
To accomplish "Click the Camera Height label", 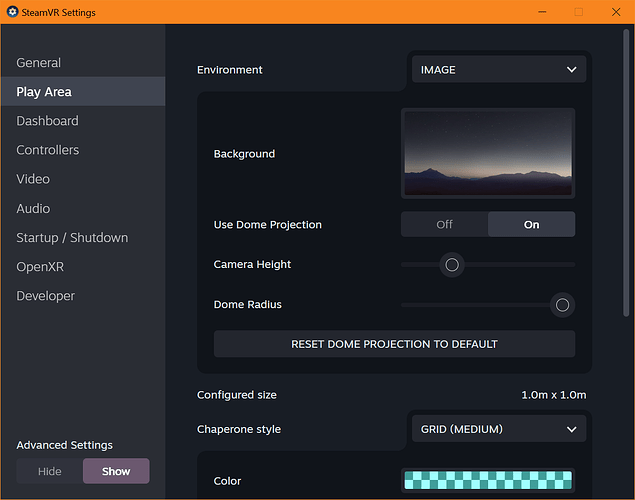I will (252, 264).
